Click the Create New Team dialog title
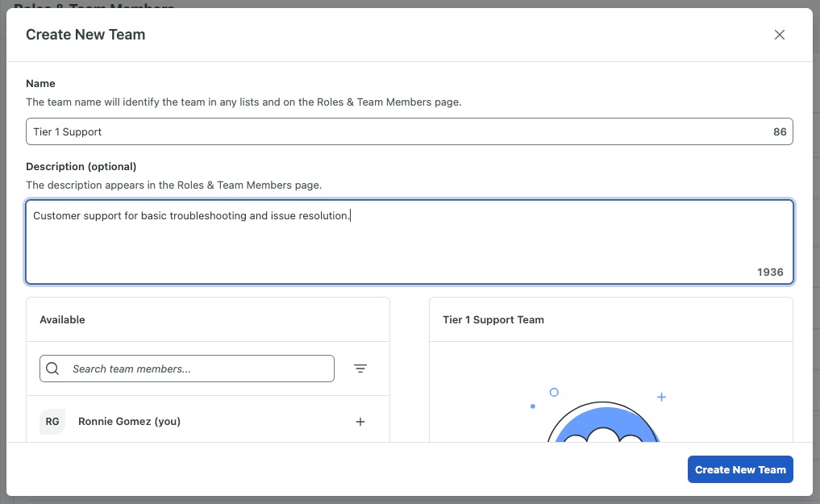This screenshot has height=504, width=820. 85,35
